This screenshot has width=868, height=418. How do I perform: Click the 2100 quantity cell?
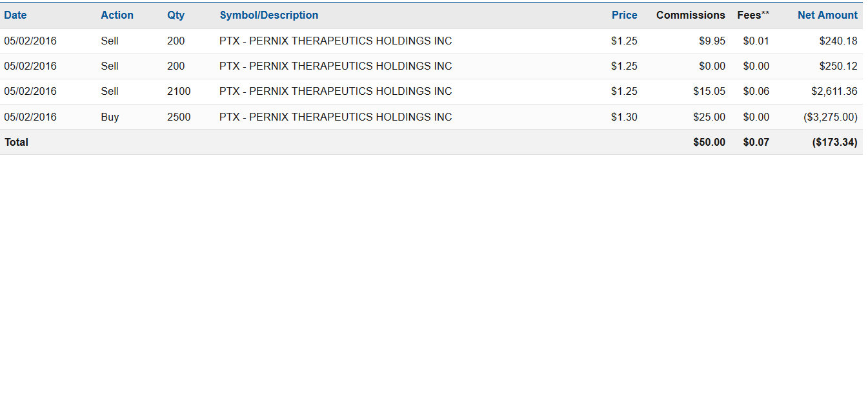(179, 91)
